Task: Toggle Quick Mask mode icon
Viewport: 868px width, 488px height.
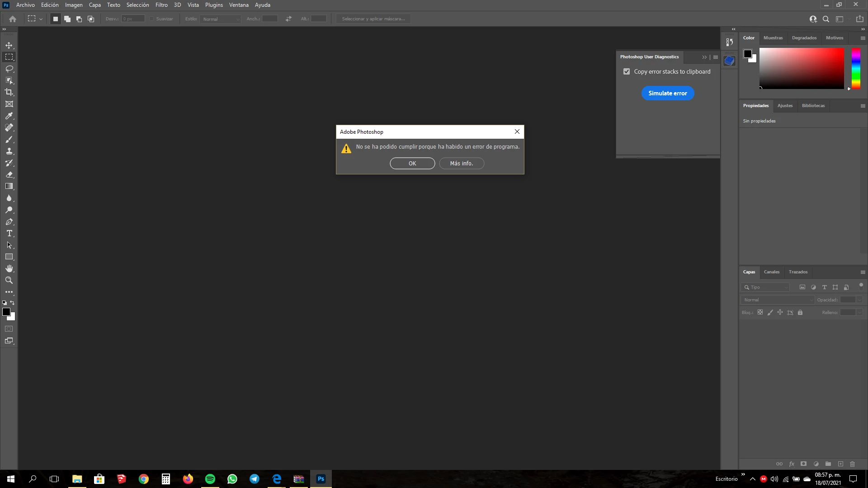Action: pos(9,329)
